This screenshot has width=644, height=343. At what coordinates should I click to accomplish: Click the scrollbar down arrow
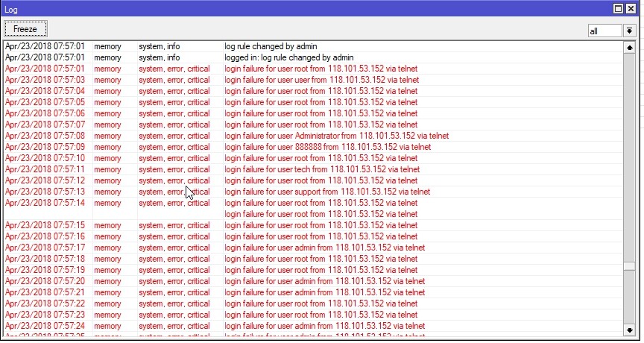[x=630, y=330]
